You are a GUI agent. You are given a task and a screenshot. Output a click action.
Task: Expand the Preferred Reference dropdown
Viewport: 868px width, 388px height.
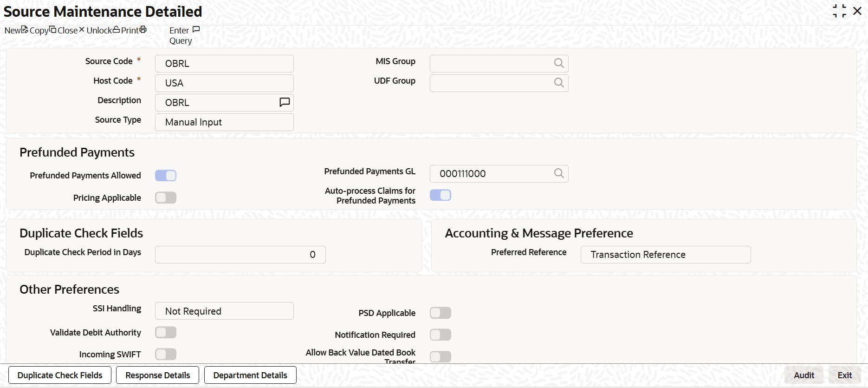665,255
